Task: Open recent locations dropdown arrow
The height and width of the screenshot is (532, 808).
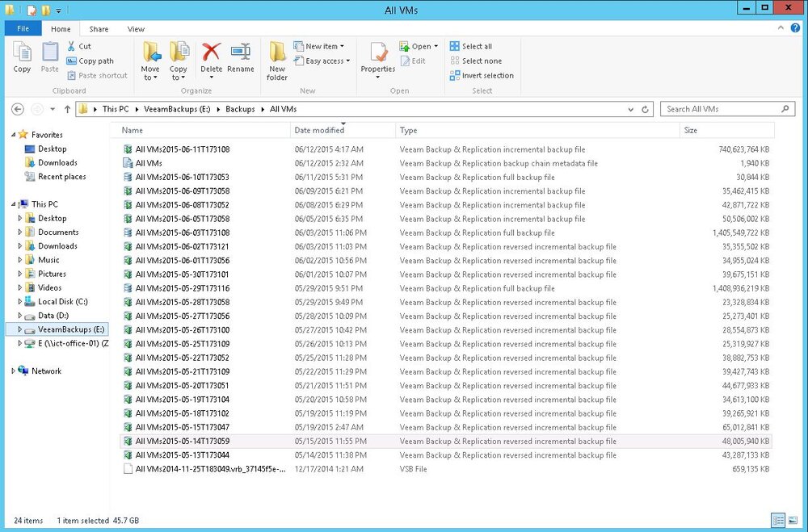Action: [x=52, y=109]
